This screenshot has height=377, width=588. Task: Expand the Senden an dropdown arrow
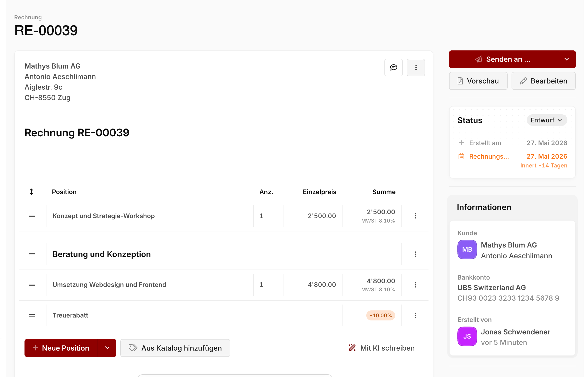pyautogui.click(x=566, y=59)
